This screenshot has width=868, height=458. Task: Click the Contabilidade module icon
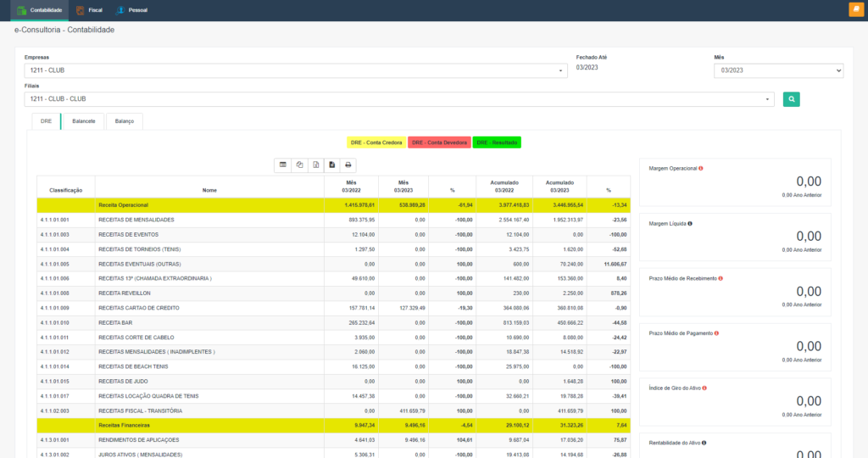21,10
